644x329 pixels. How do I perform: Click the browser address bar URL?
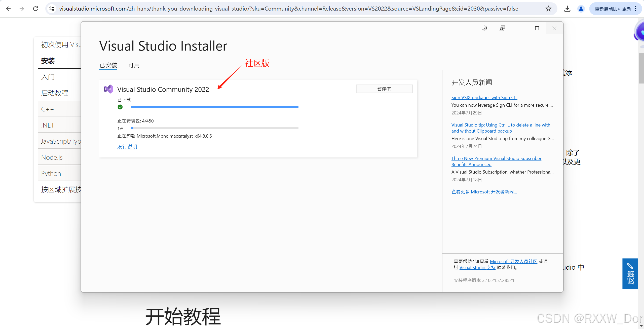click(x=288, y=9)
